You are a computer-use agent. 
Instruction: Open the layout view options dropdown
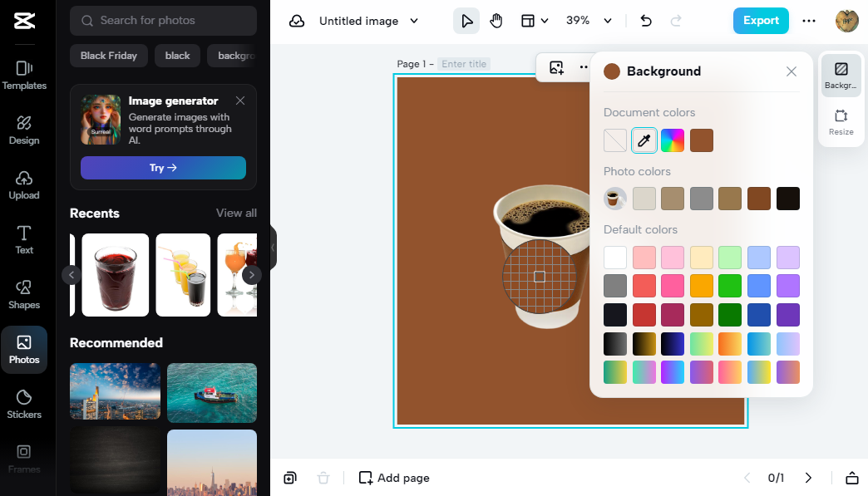tap(535, 21)
